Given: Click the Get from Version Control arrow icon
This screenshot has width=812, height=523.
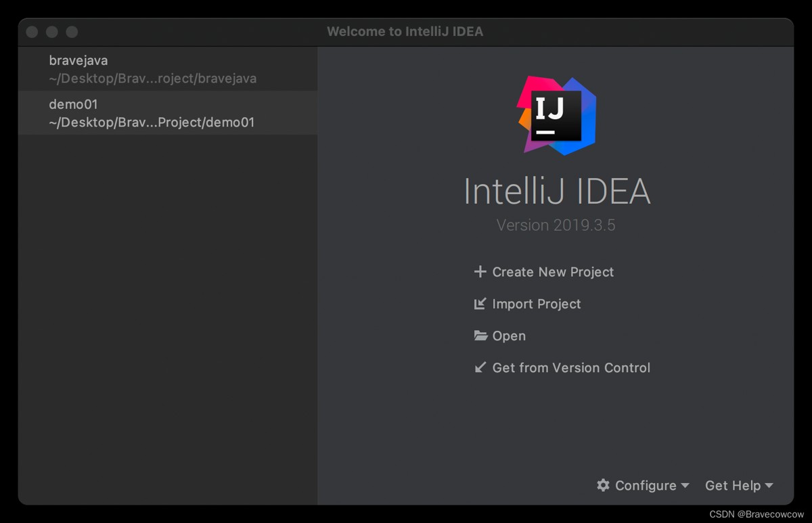Looking at the screenshot, I should pyautogui.click(x=480, y=367).
